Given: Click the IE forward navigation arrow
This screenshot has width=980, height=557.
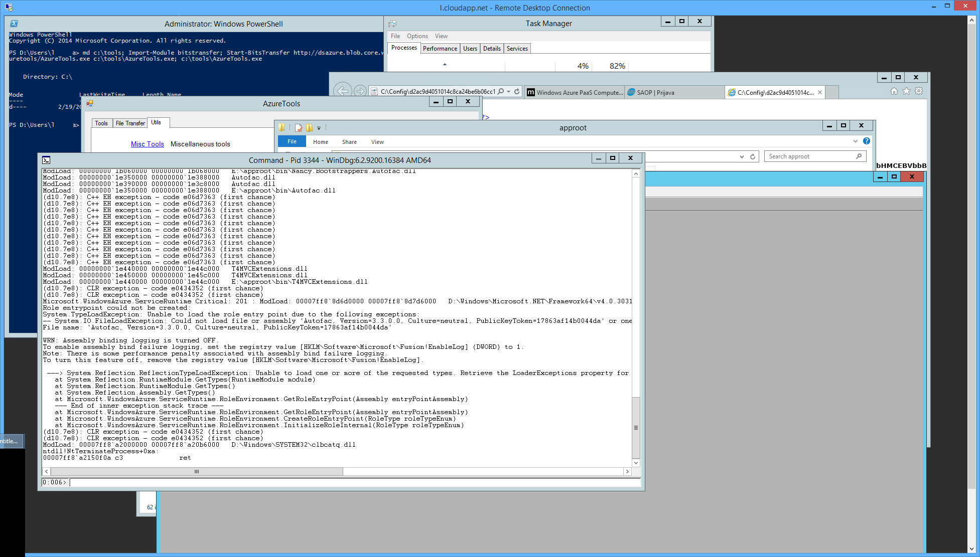Looking at the screenshot, I should [360, 91].
